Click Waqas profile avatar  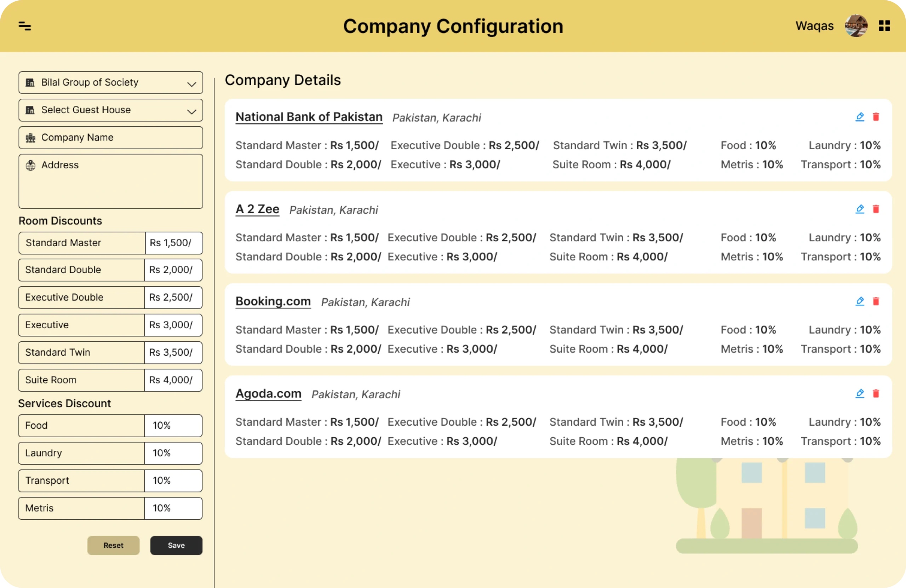856,26
